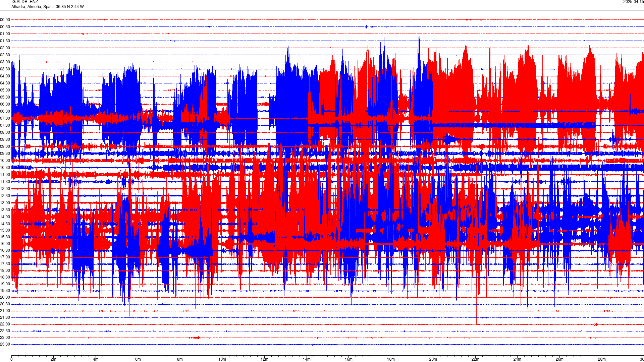Click the 12m tick on the minute axis
The height and width of the screenshot is (362, 644).
pos(264,359)
